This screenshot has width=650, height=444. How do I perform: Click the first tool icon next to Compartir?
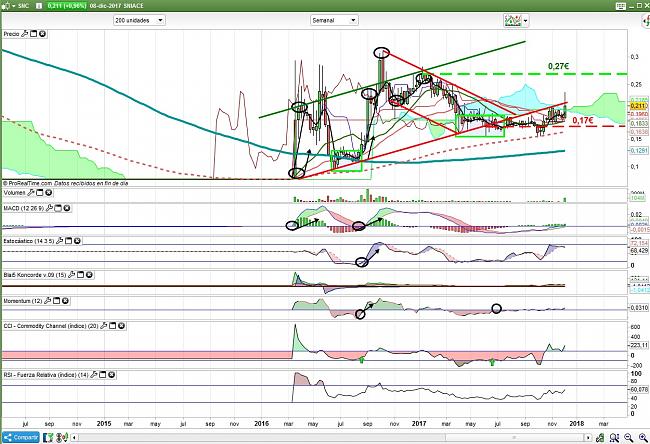(48, 437)
